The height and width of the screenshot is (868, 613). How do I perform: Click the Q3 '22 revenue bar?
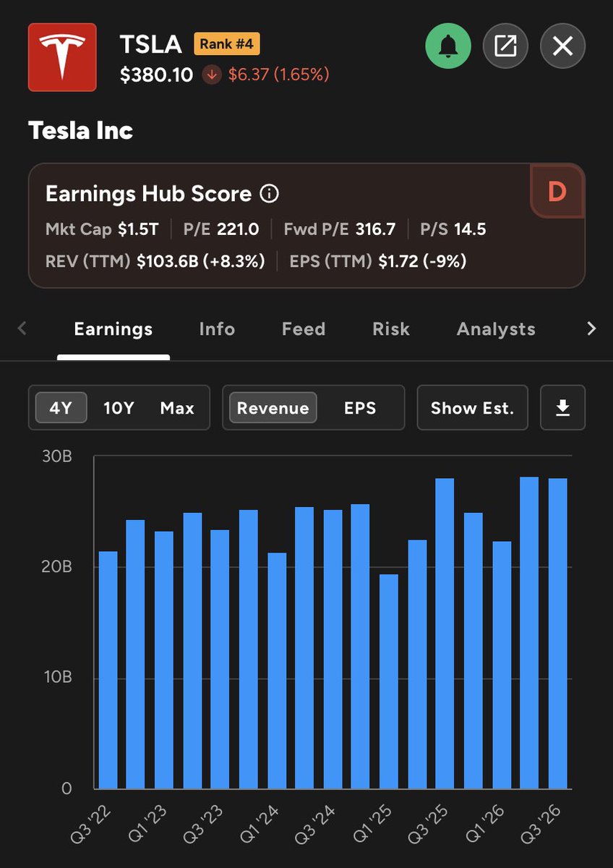pyautogui.click(x=108, y=670)
